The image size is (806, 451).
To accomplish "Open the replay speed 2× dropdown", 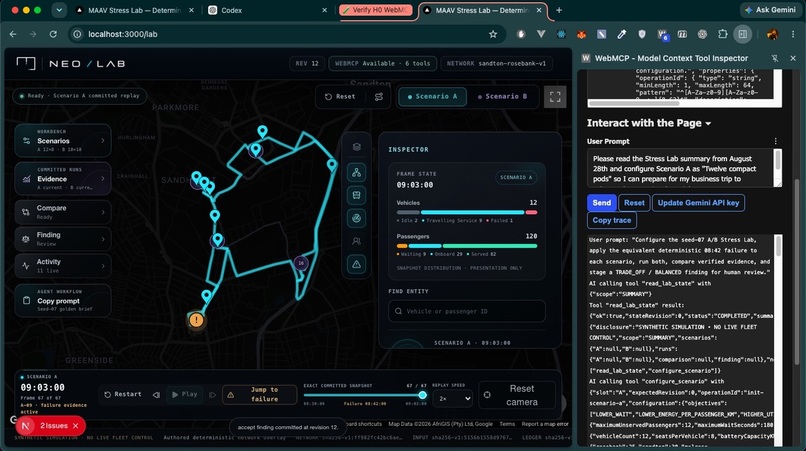I will click(x=453, y=399).
